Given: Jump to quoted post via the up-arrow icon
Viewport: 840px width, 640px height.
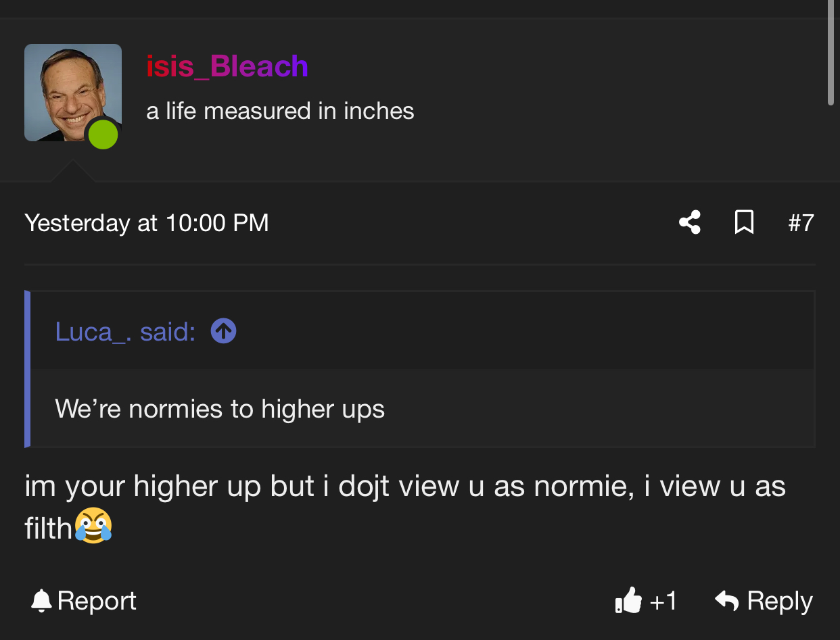Looking at the screenshot, I should [224, 331].
